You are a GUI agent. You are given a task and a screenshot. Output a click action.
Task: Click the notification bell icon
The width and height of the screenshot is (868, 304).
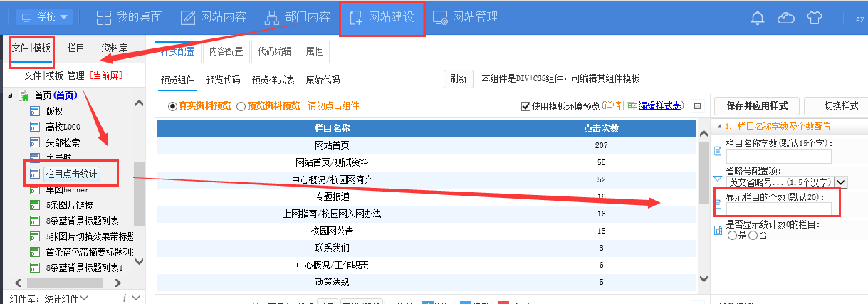click(758, 18)
